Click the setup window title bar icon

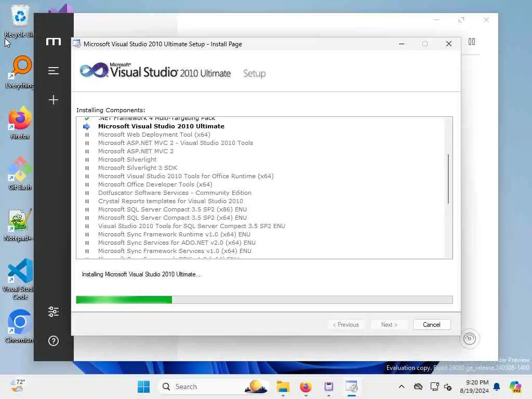point(77,44)
